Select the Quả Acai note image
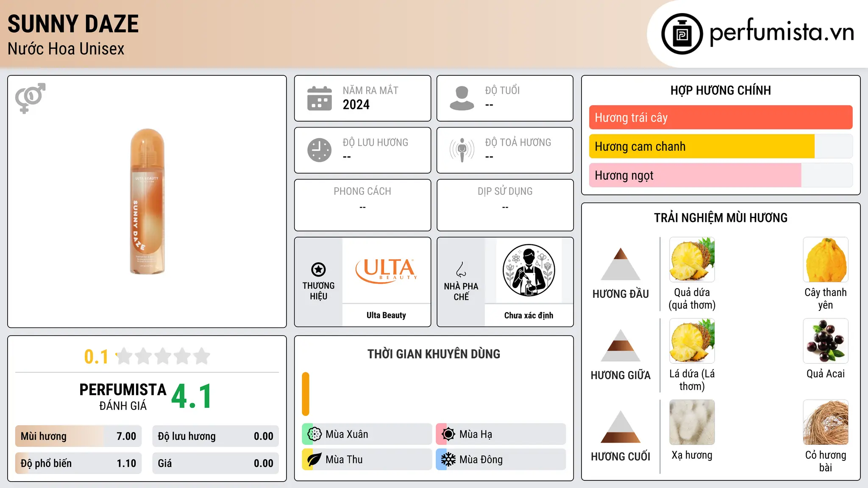 coord(826,341)
